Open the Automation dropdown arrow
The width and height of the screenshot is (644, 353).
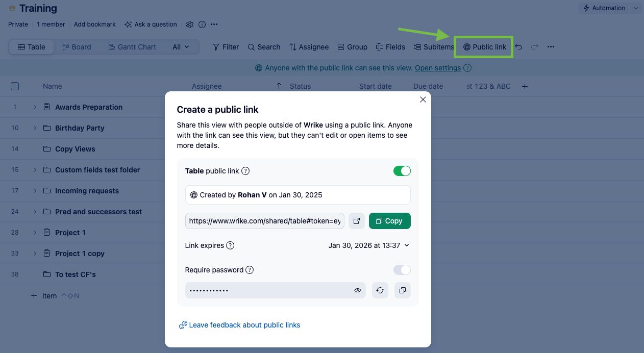[635, 8]
